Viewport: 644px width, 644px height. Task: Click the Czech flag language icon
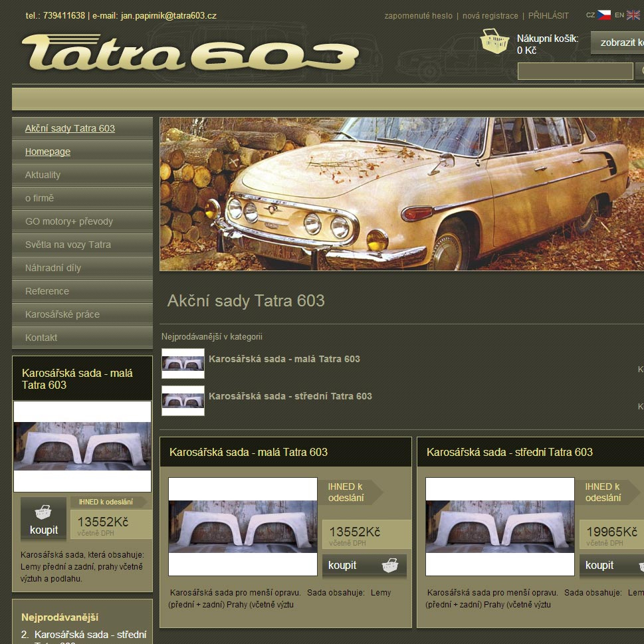[x=603, y=15]
